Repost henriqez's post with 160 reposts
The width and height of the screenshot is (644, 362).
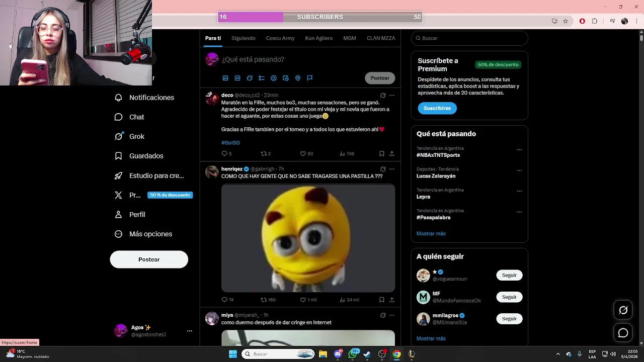[263, 300]
